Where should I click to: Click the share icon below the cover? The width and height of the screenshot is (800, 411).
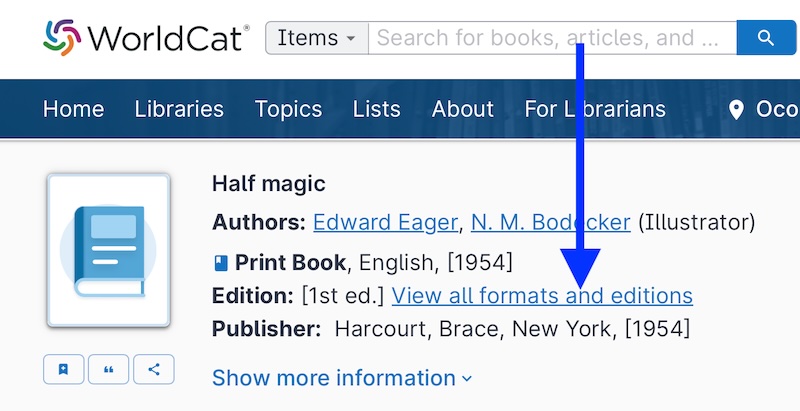(x=154, y=369)
